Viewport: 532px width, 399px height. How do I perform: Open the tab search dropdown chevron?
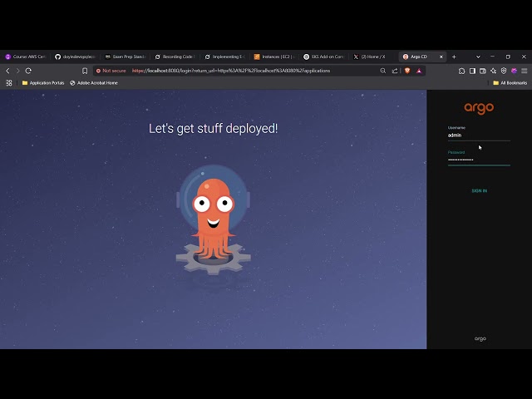click(x=478, y=57)
